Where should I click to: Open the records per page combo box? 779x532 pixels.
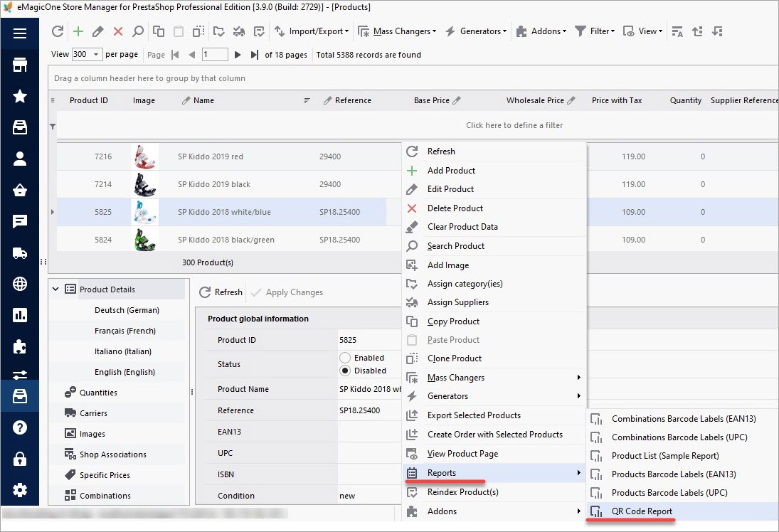88,55
